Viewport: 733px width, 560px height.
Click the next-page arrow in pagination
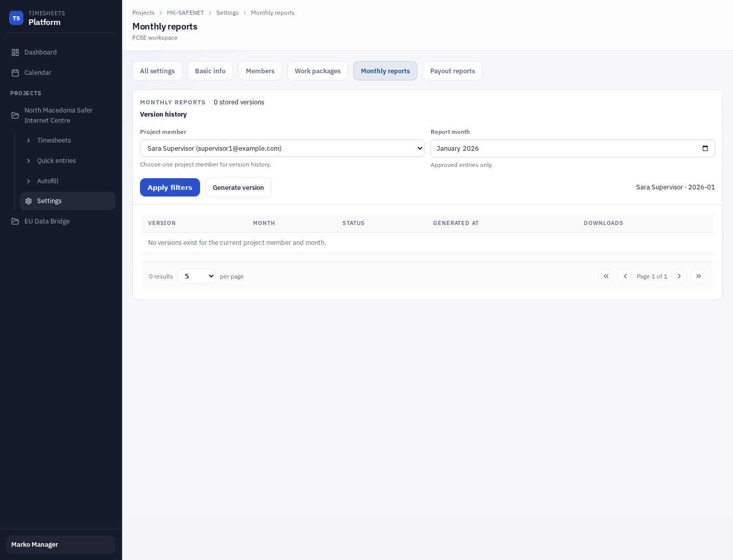pyautogui.click(x=679, y=276)
